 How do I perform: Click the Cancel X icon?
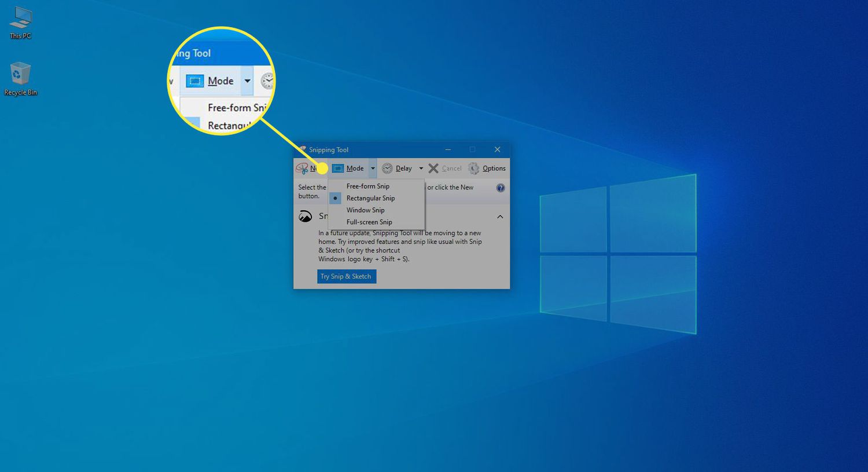click(x=433, y=169)
